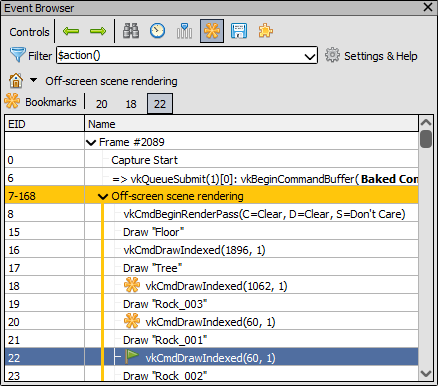Image resolution: width=438 pixels, height=386 pixels.
Task: Click the EID column header
Action: [x=45, y=124]
